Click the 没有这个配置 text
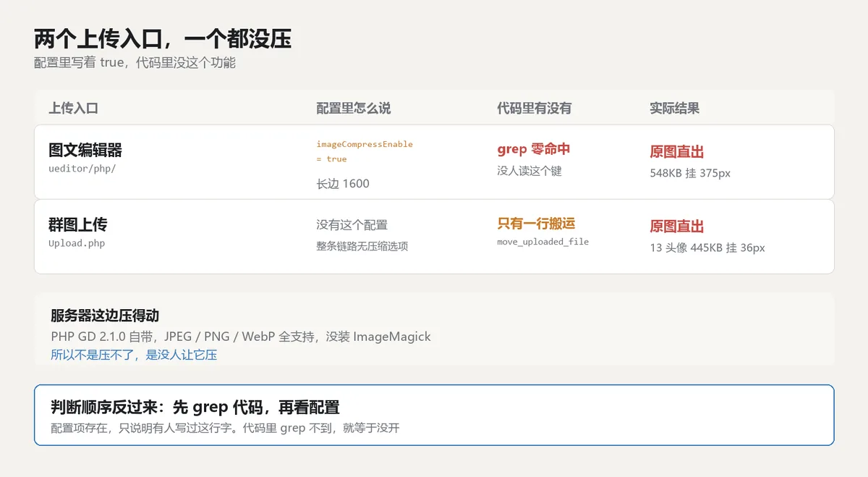868x477 pixels. (x=352, y=225)
